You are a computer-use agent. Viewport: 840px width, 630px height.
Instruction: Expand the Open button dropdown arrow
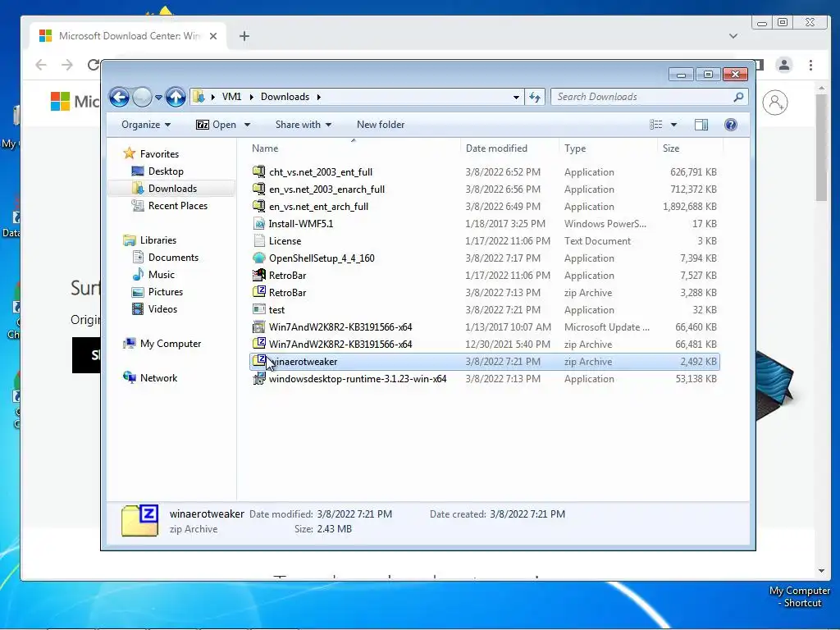pyautogui.click(x=247, y=125)
